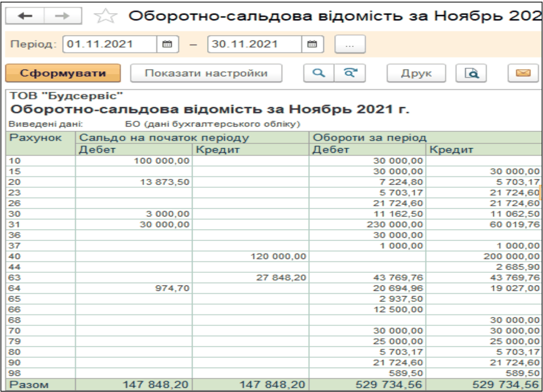The width and height of the screenshot is (543, 392).
Task: Select header Обороти за період
Action: pos(426,138)
